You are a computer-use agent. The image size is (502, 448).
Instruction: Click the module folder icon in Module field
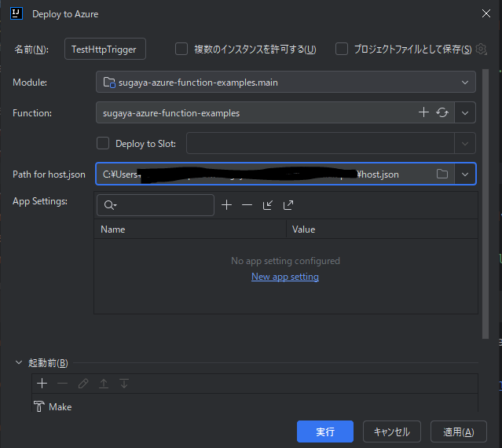tap(109, 83)
